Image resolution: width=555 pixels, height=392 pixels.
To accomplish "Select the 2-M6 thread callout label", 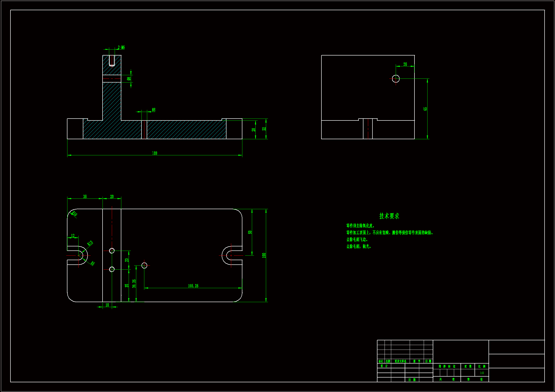I will pyautogui.click(x=121, y=47).
